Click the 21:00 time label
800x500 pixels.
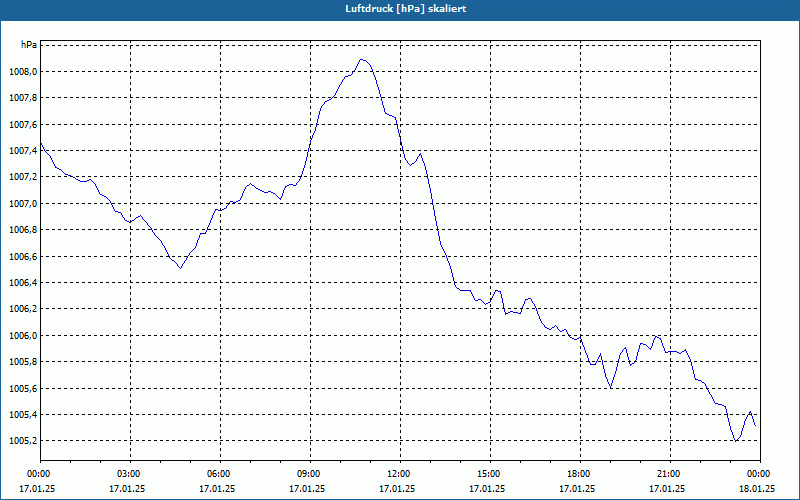[x=670, y=474]
